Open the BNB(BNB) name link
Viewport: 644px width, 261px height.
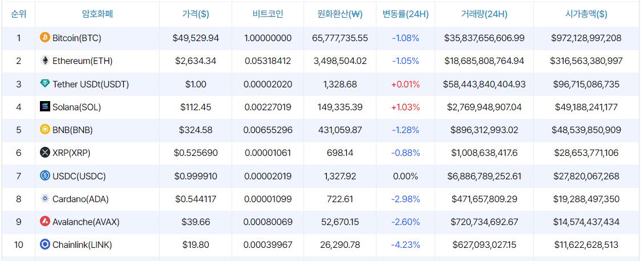point(72,130)
